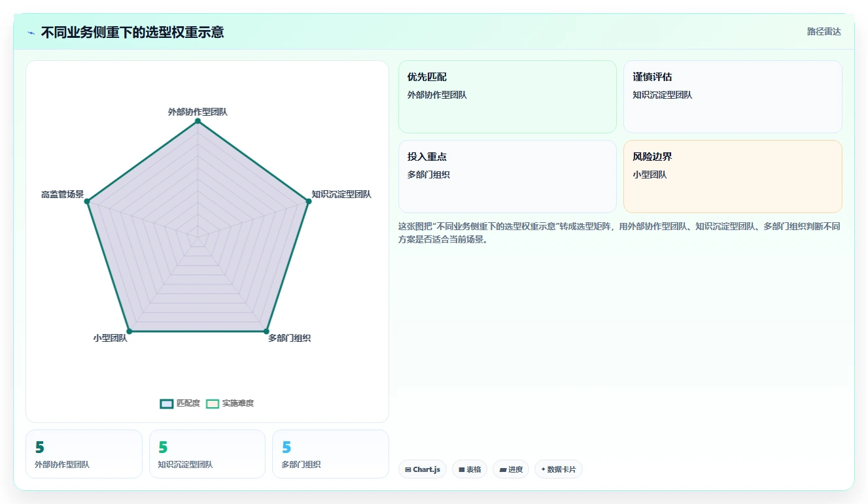Click the Chart.js tag chip
The image size is (868, 504).
click(x=422, y=469)
